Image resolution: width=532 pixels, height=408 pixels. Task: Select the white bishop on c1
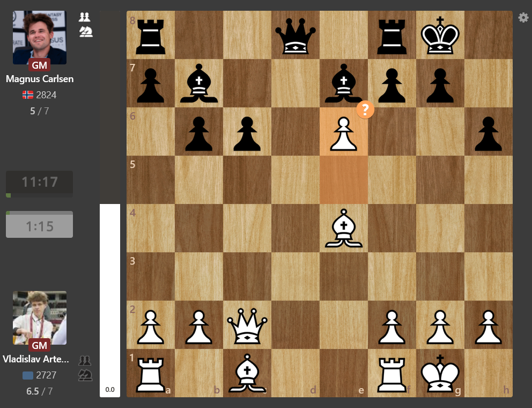pyautogui.click(x=247, y=373)
